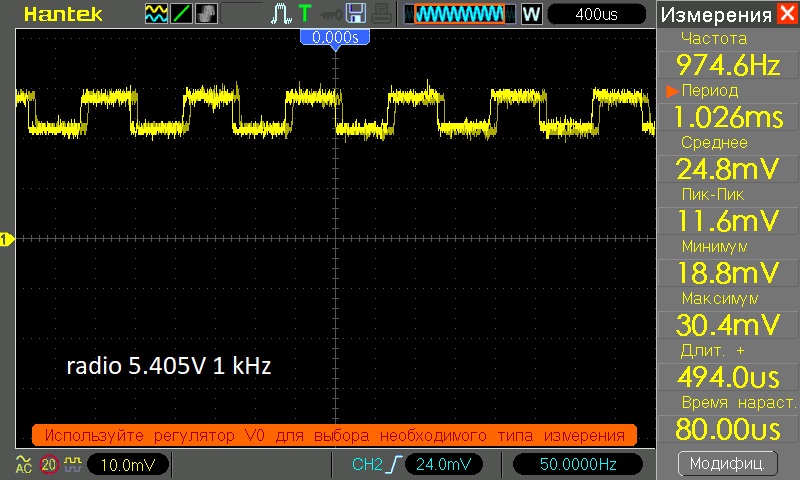Click the W window indicator icon
The width and height of the screenshot is (800, 480).
531,14
